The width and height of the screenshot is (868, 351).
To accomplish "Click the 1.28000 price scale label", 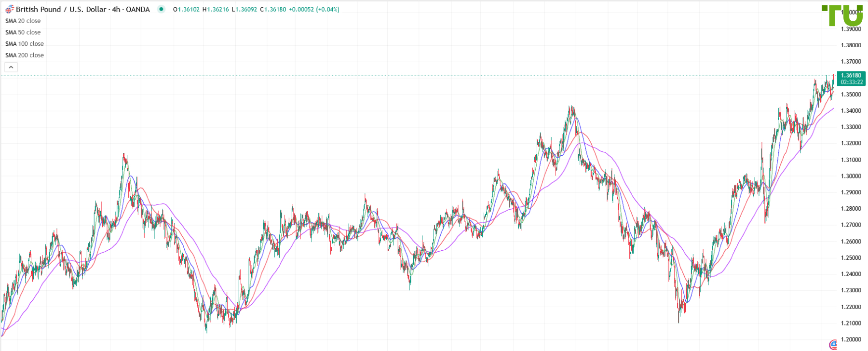I will [851, 209].
